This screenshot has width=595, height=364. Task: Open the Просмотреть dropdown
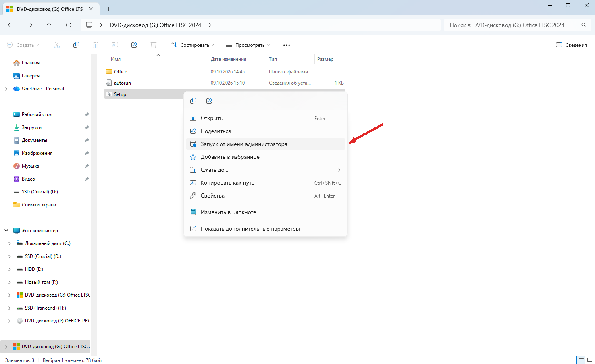point(248,45)
